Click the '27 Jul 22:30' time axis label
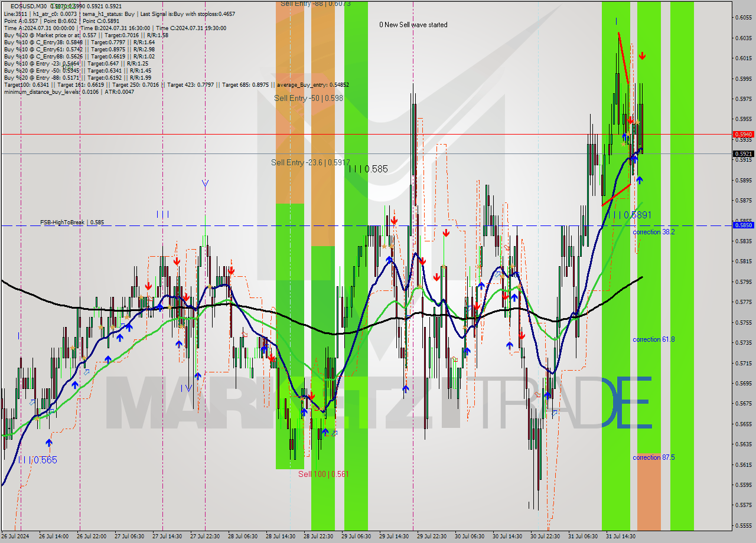The width and height of the screenshot is (756, 543). click(x=205, y=537)
